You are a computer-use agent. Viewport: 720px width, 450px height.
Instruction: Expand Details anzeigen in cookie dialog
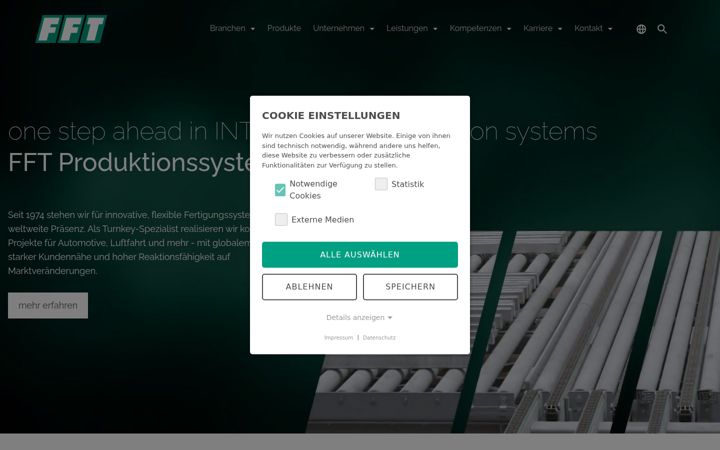click(359, 317)
